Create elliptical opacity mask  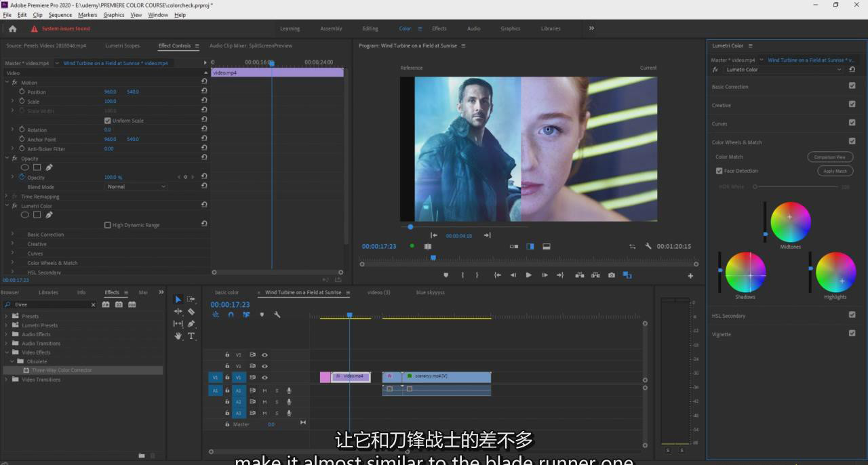pyautogui.click(x=25, y=167)
